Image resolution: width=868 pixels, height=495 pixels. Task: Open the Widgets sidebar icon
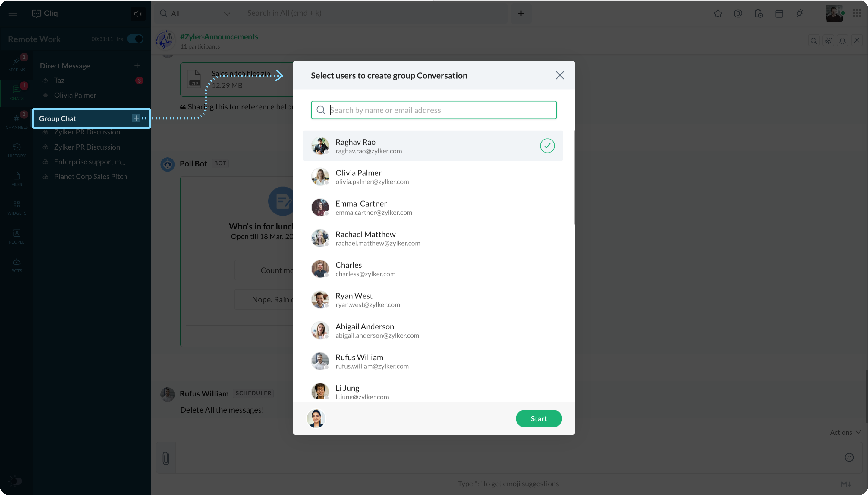point(17,207)
